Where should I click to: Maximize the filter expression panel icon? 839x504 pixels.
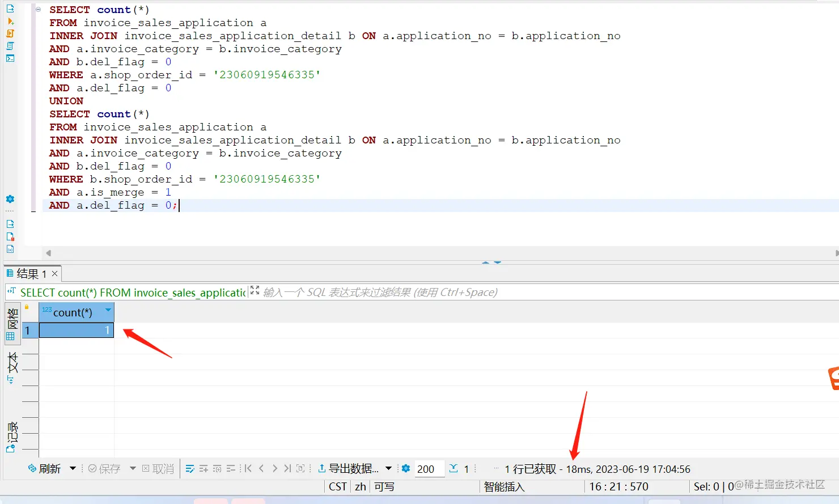point(255,290)
